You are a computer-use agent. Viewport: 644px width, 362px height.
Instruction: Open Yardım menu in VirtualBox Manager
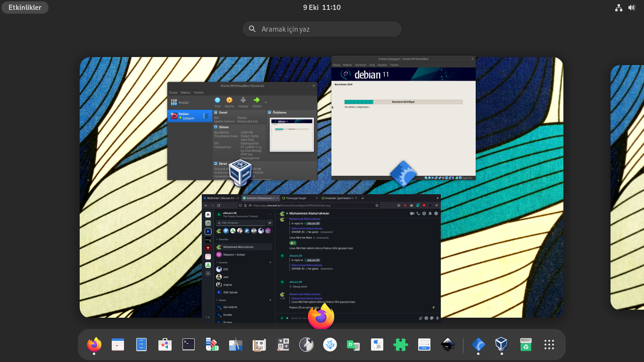pos(199,92)
